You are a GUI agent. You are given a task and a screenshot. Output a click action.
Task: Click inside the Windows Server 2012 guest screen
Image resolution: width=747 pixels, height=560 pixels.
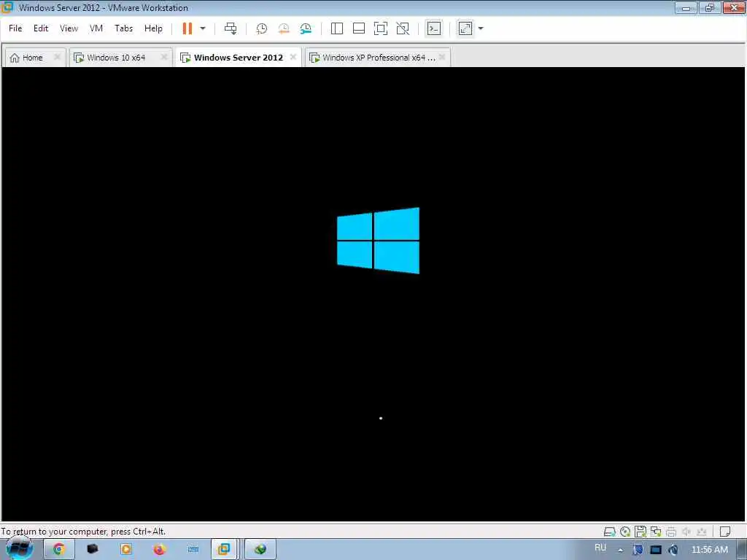point(373,295)
